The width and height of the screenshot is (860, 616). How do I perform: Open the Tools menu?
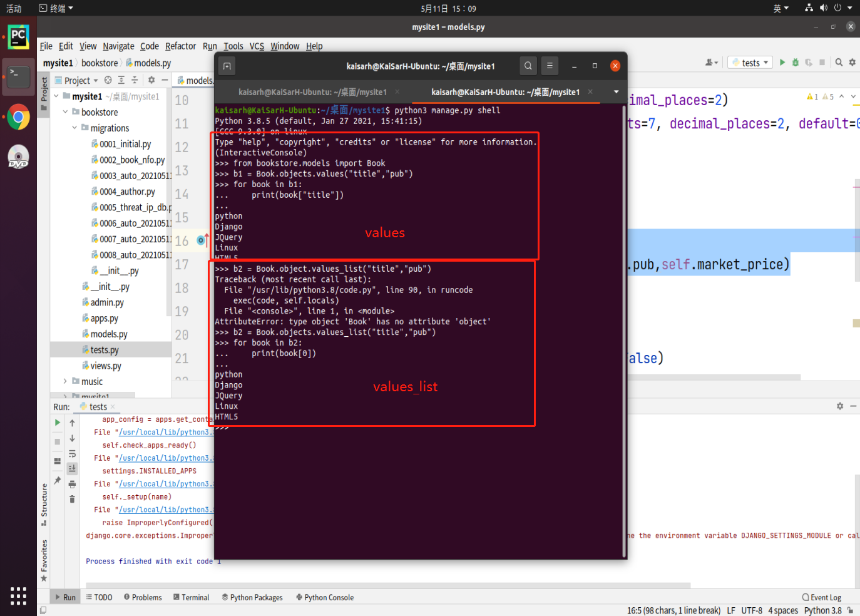(233, 46)
